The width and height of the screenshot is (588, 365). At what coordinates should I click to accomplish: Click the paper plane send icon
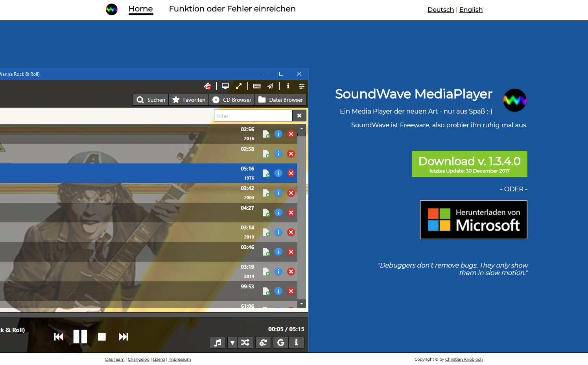[270, 86]
